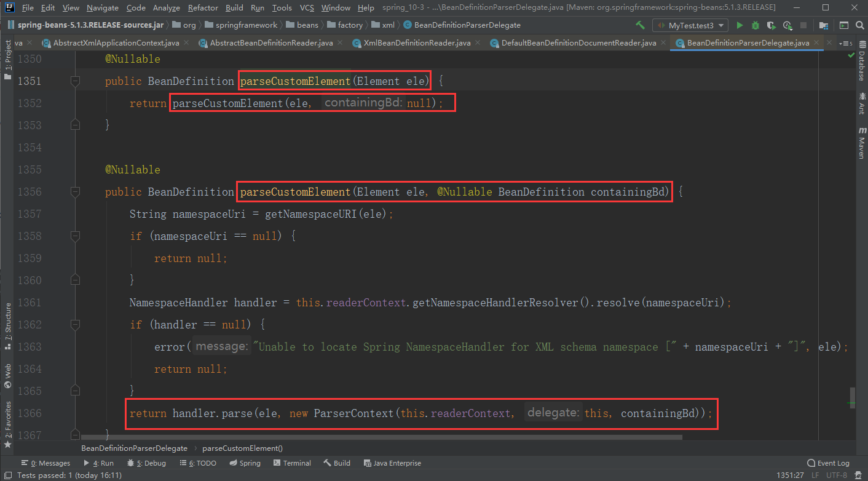The height and width of the screenshot is (481, 868).
Task: Open the MyTest.test3 run configuration dropdown
Action: point(691,25)
